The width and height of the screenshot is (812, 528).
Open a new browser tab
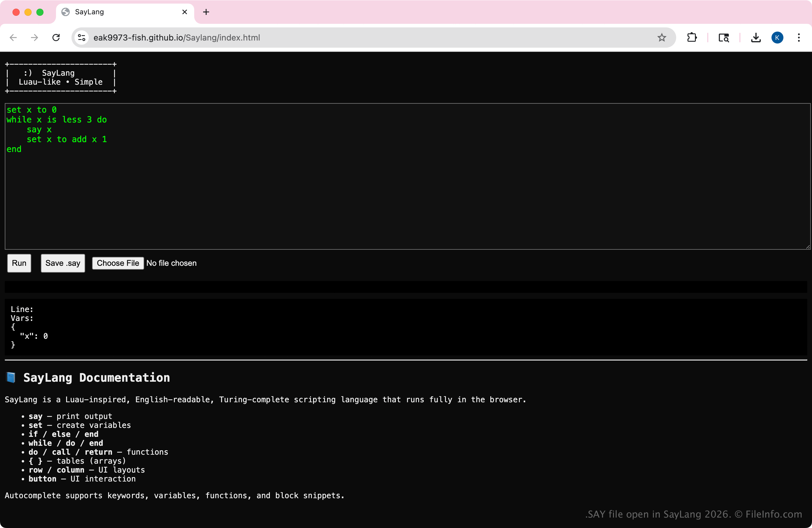click(x=206, y=12)
